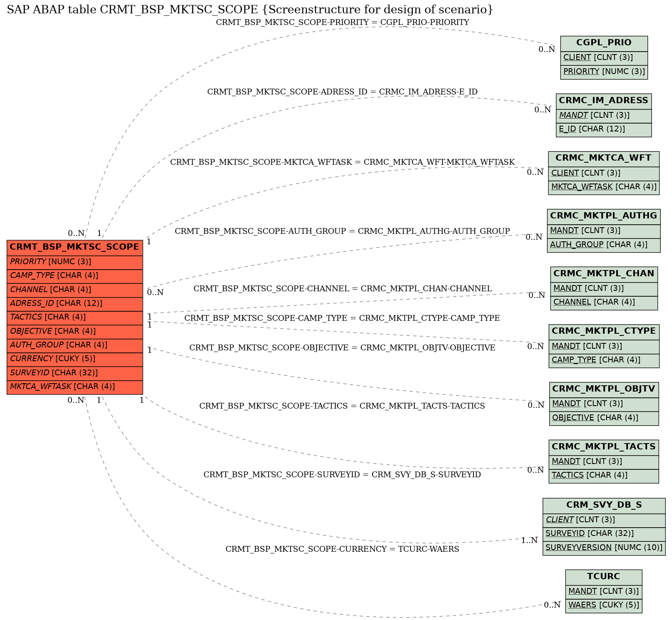Click MANDT [CLNT (3)] in CRMC_MKTPL_AUTHG
Image resolution: width=672 pixels, height=620 pixels.
604,231
